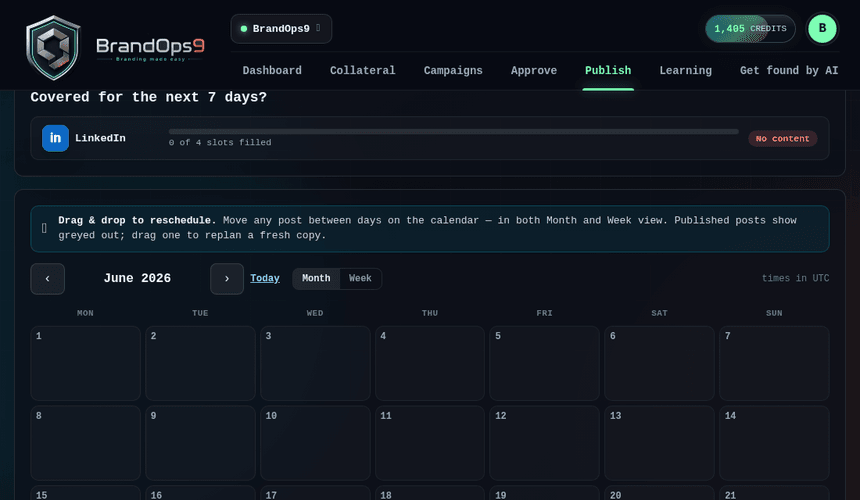This screenshot has height=500, width=860.
Task: Switch calendar to Month view
Action: click(316, 279)
